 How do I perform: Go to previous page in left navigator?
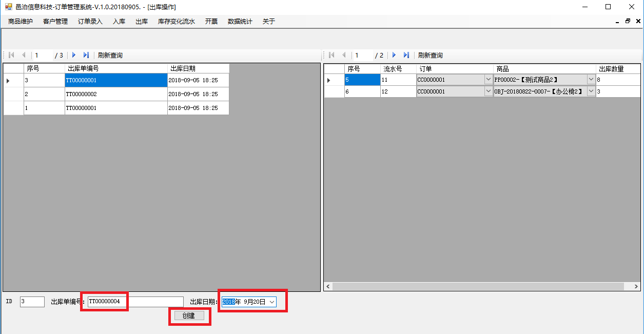pos(24,55)
